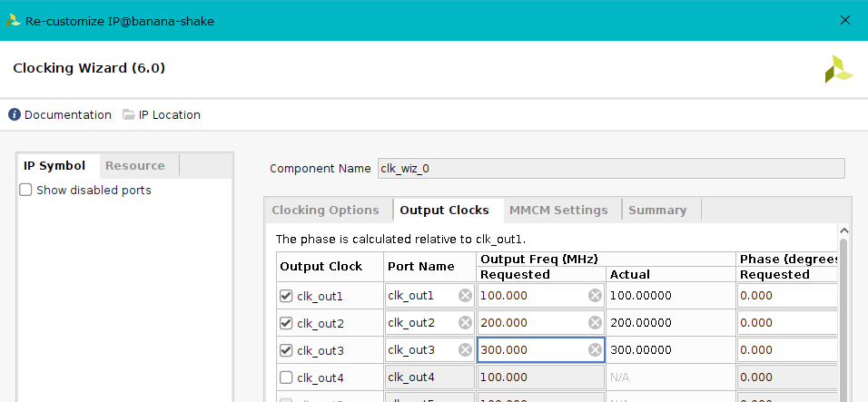The height and width of the screenshot is (402, 868).
Task: Clear the 100.000 requested frequency value
Action: coord(595,296)
